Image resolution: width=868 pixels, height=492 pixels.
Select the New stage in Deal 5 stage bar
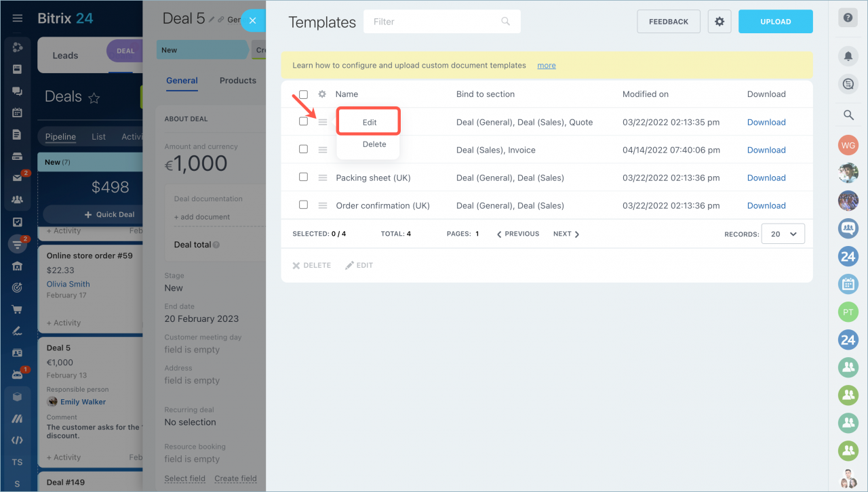(x=201, y=50)
